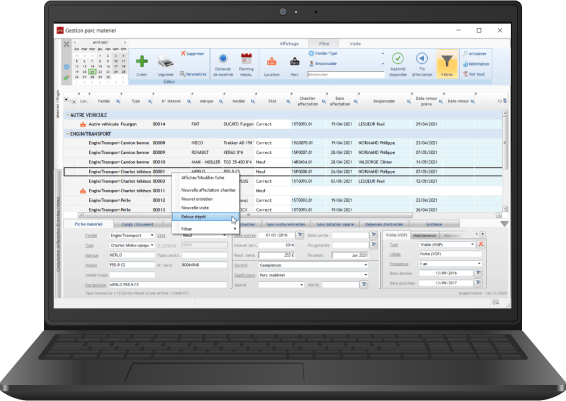Open the Synthèse tab

(x=434, y=224)
